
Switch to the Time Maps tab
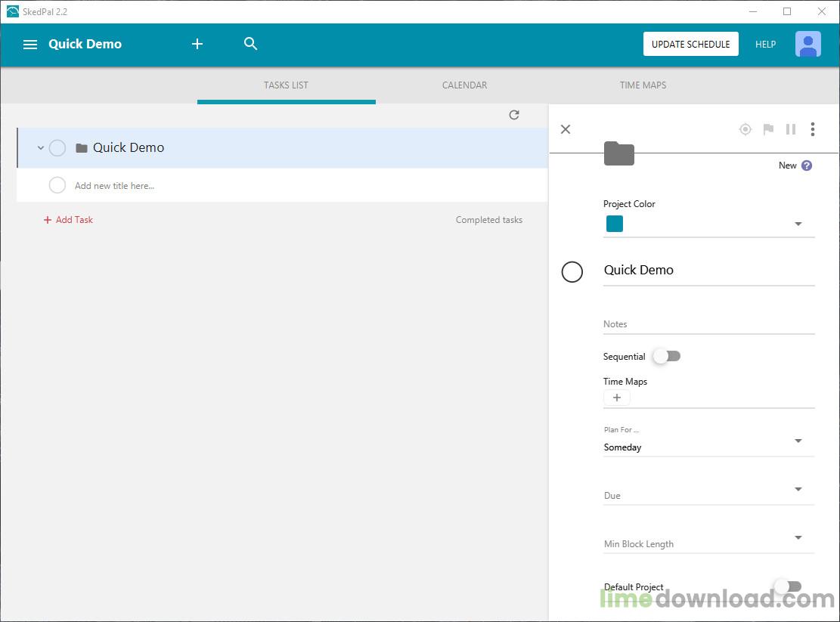coord(643,85)
